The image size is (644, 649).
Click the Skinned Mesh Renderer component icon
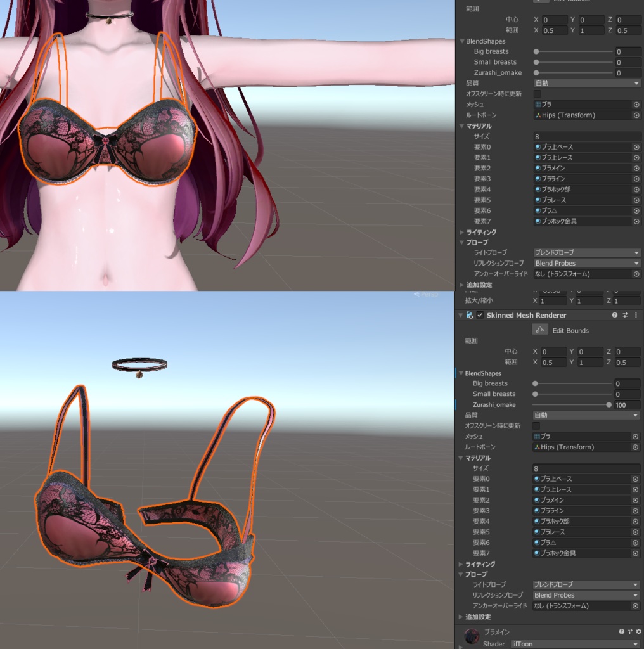[470, 315]
